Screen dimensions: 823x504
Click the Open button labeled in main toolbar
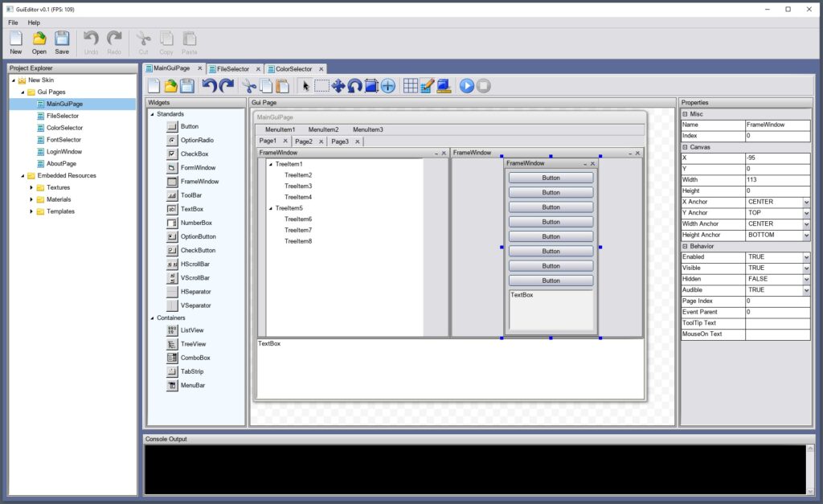tap(39, 43)
